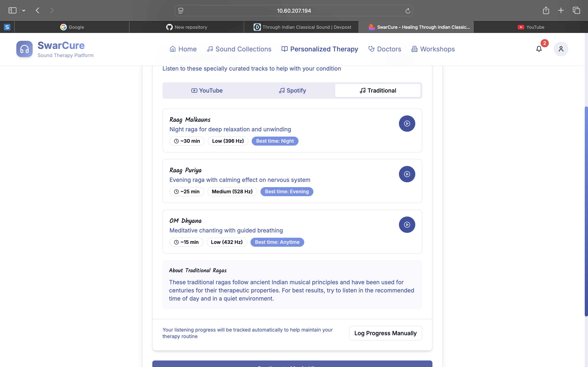Go back to the previous page
Viewport: 588px width, 367px height.
[x=37, y=10]
